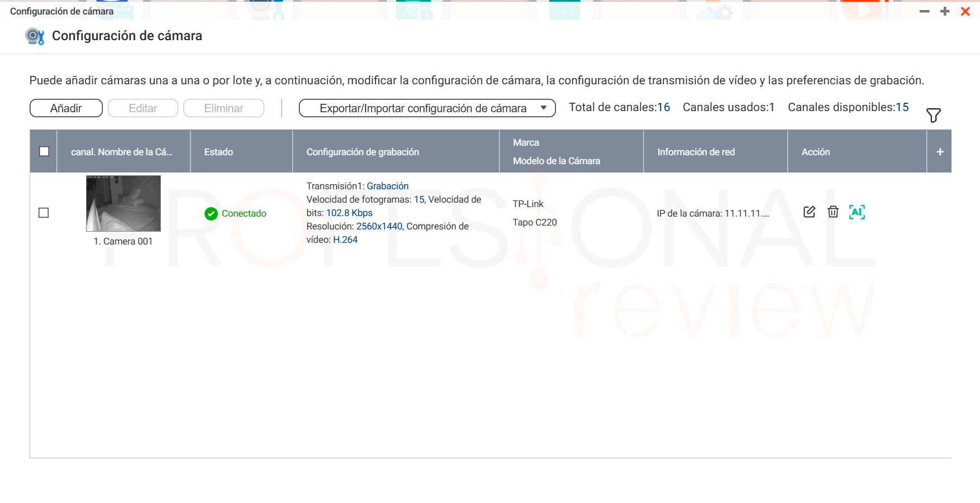This screenshot has width=980, height=503.
Task: Tick the Camera 001 row checkbox
Action: [44, 213]
